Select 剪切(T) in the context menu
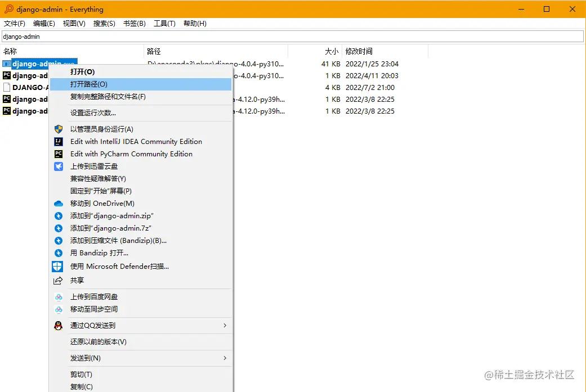 141,375
